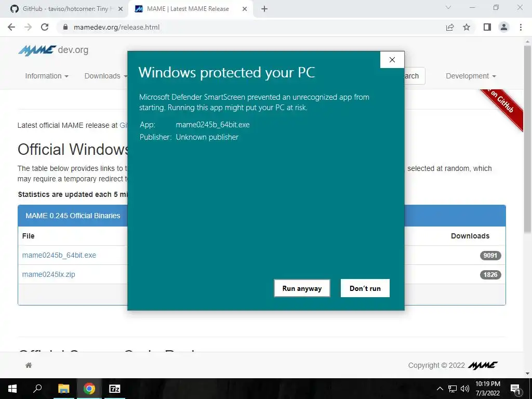This screenshot has height=399, width=532.
Task: Open the clock showing 10:19 PM
Action: point(487,389)
